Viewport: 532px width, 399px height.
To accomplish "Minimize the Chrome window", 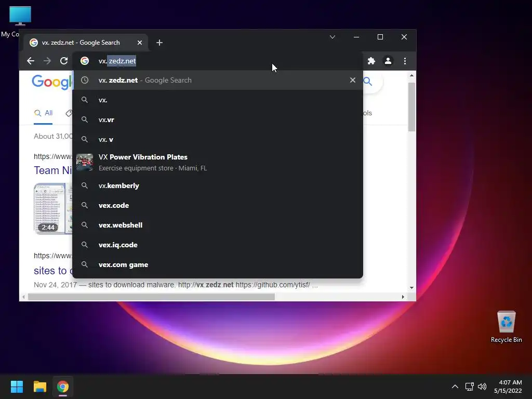I will point(356,37).
